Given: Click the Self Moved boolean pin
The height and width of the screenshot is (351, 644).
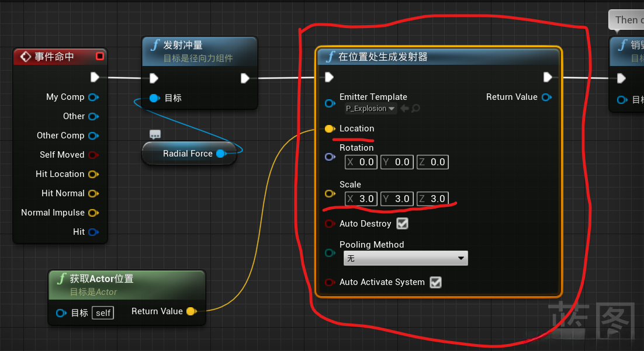Looking at the screenshot, I should [94, 155].
